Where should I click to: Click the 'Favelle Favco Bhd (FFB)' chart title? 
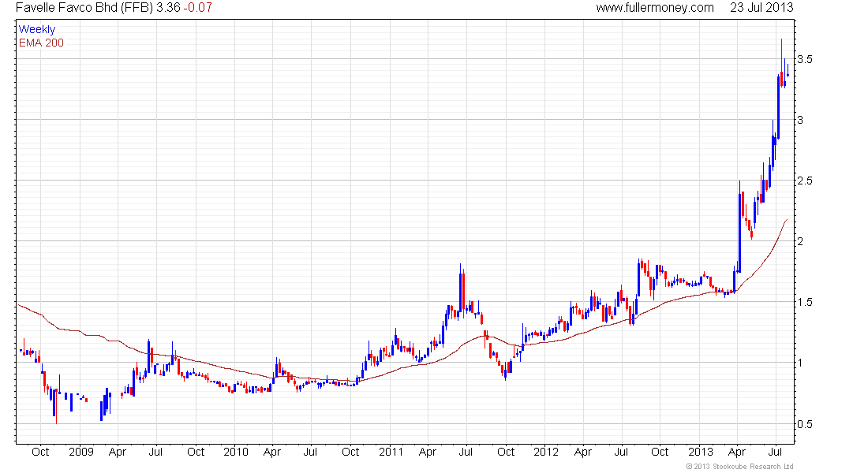click(x=84, y=8)
